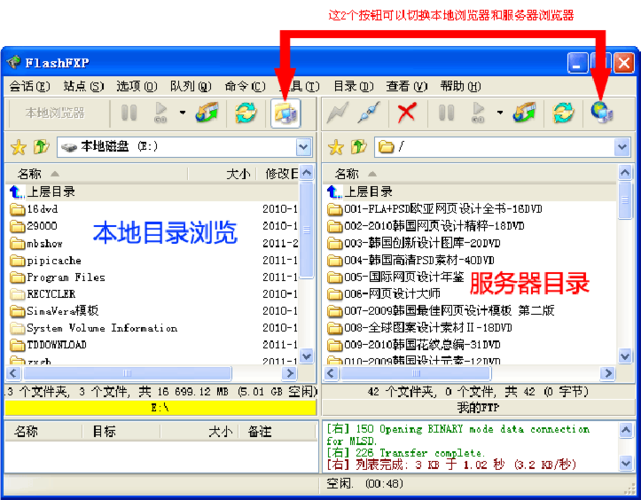Image resolution: width=641 pixels, height=500 pixels.
Task: Expand the local drive path dropdown
Action: point(304,147)
